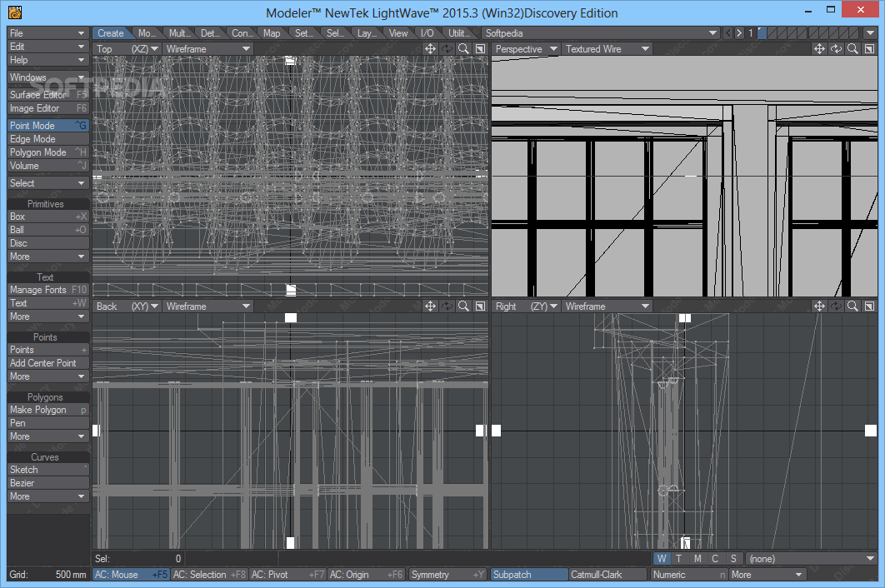This screenshot has width=885, height=588.
Task: Open Back (XY) view type dropdown
Action: point(127,306)
